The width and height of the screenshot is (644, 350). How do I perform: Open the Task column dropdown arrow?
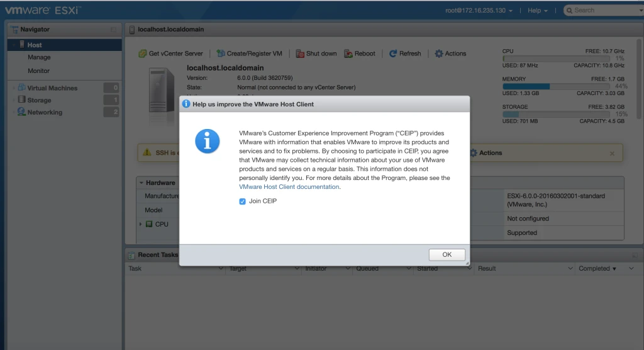click(221, 269)
